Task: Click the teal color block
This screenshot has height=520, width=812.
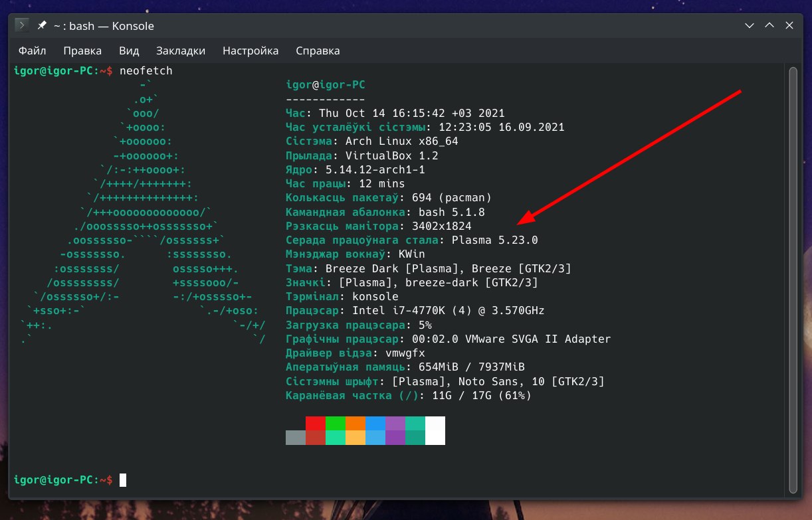Action: pos(415,424)
